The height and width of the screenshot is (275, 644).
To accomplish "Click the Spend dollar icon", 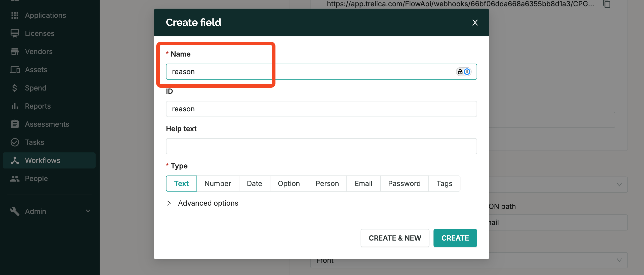I will (x=15, y=88).
